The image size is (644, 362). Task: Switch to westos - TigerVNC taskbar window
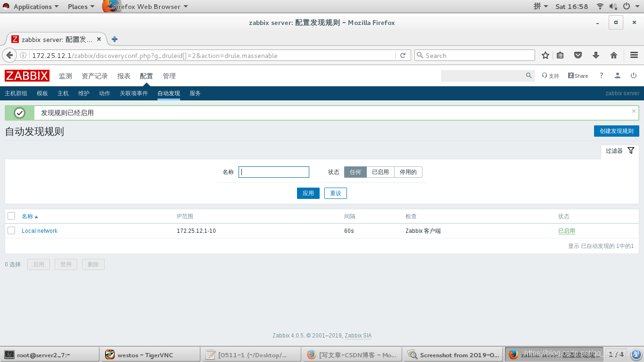[x=150, y=355]
